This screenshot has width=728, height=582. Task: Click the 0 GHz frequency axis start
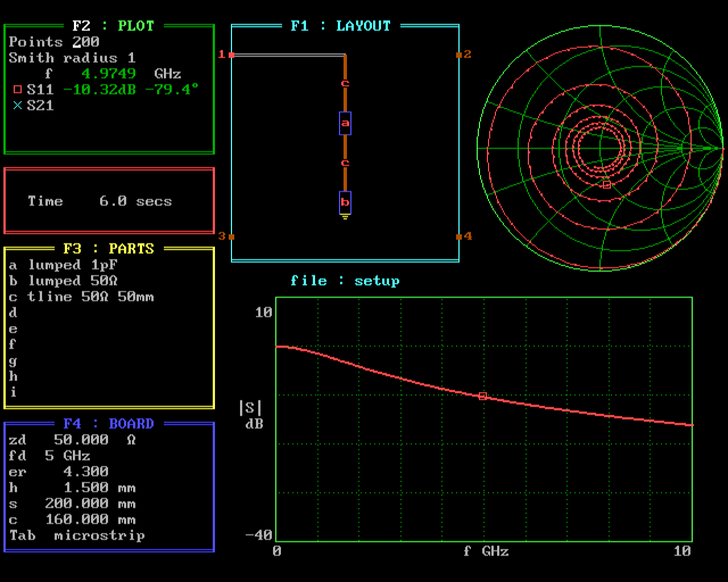pos(277,551)
